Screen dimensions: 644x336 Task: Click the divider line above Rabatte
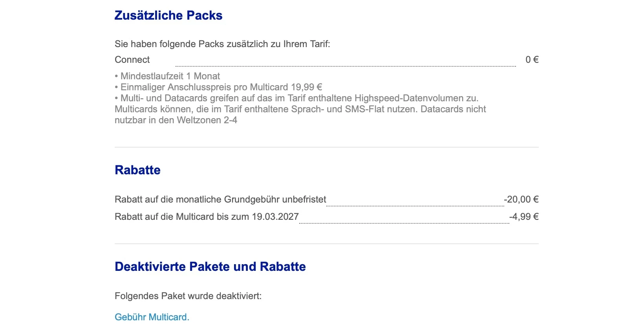pos(326,147)
